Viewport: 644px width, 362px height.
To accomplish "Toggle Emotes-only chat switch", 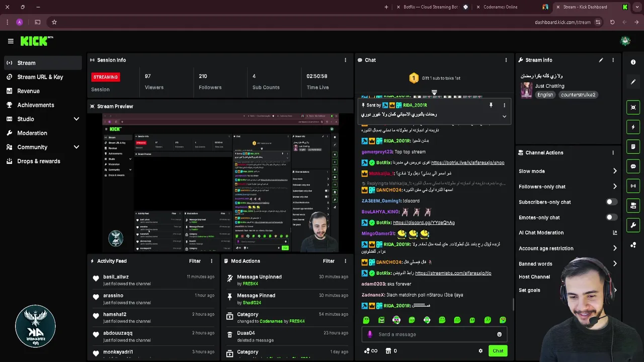I will pos(611,217).
